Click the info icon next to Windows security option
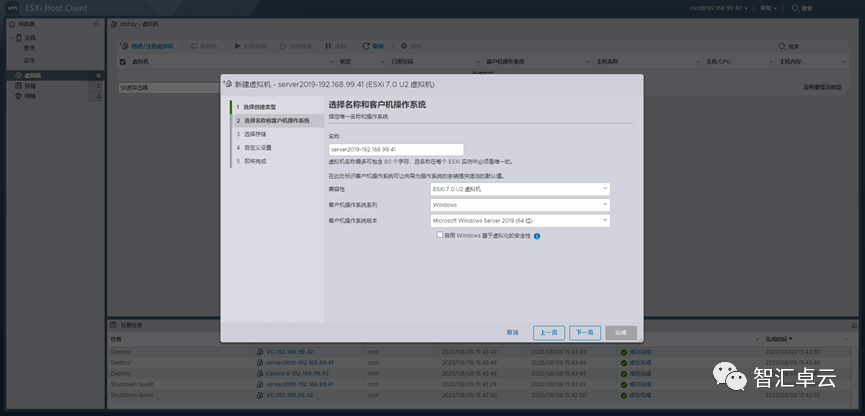Screen dimensions: 865x416 point(537,236)
